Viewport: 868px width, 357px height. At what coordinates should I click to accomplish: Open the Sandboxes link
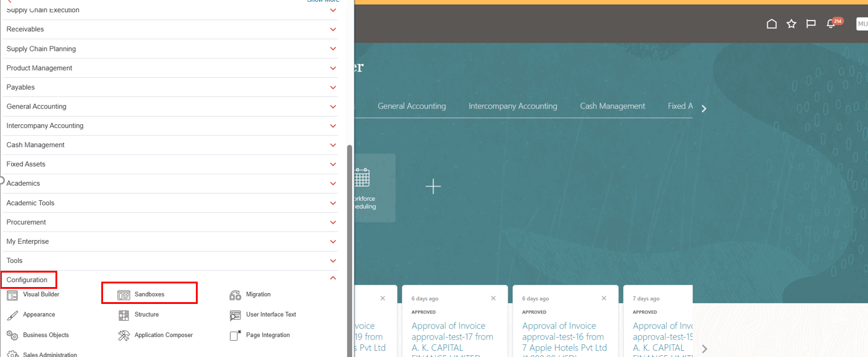(x=149, y=294)
